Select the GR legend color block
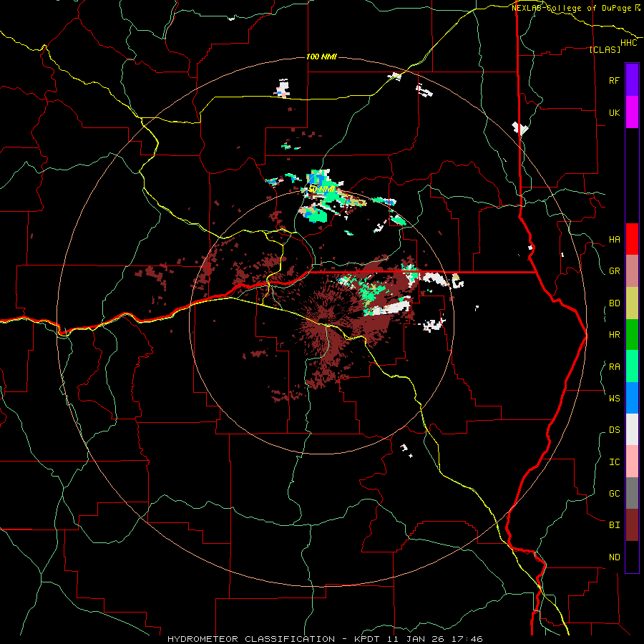 point(632,271)
